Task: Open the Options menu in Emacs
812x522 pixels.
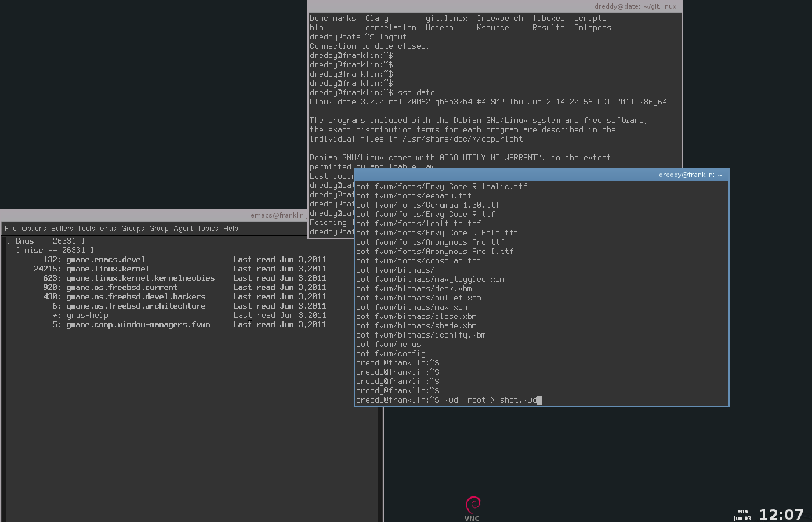Action: (34, 228)
